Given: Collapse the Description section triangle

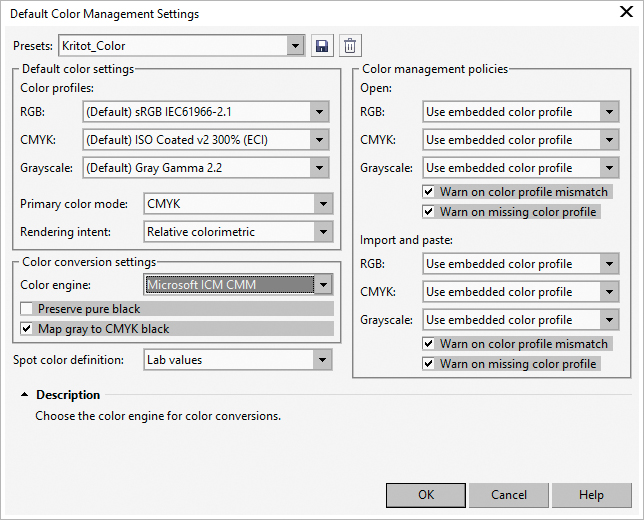Looking at the screenshot, I should click(25, 395).
